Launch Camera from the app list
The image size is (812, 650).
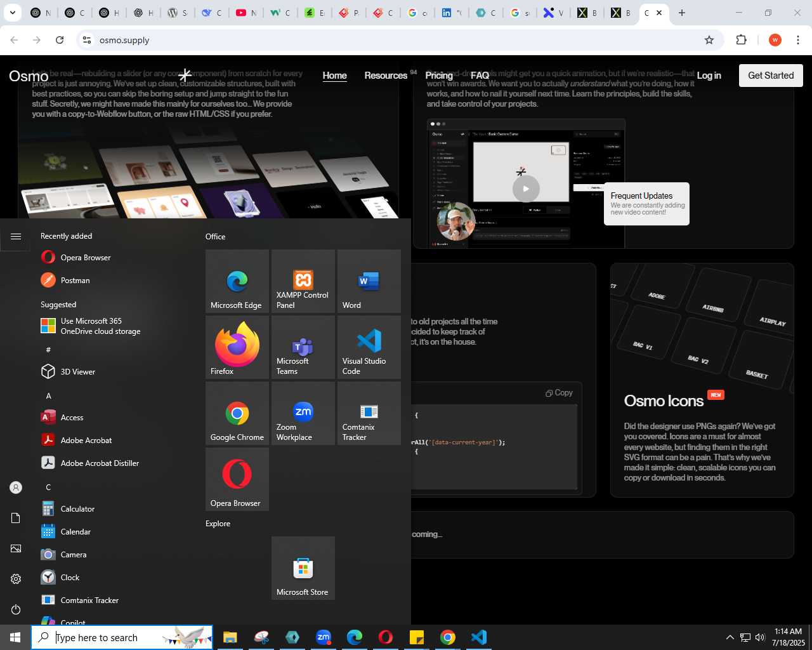[114, 555]
